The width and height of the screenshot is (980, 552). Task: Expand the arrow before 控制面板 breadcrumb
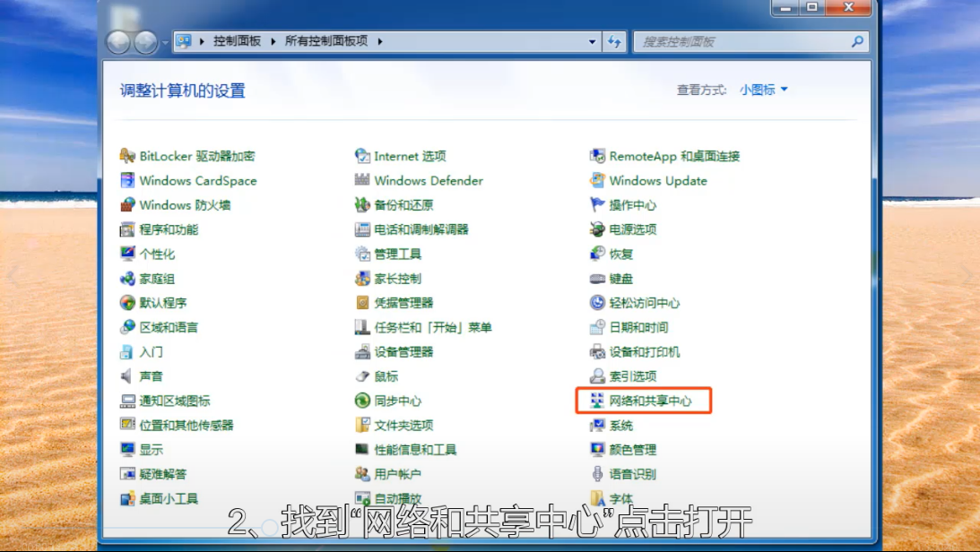(x=202, y=41)
